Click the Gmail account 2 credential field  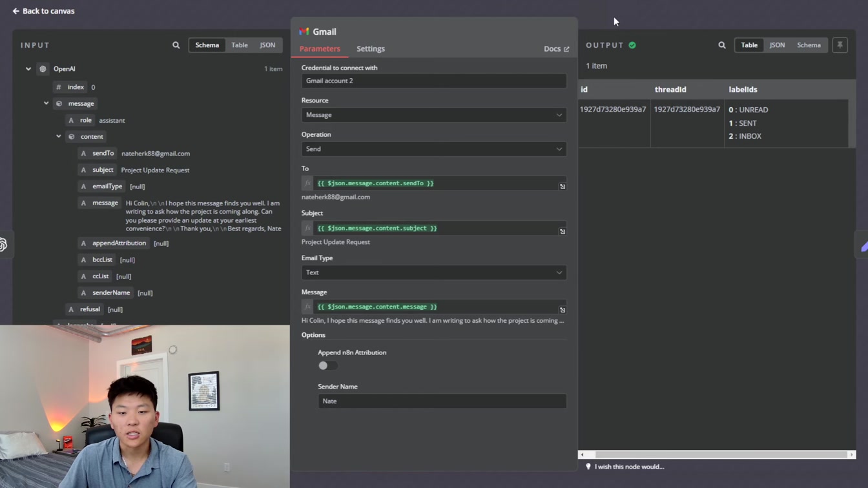pyautogui.click(x=434, y=81)
